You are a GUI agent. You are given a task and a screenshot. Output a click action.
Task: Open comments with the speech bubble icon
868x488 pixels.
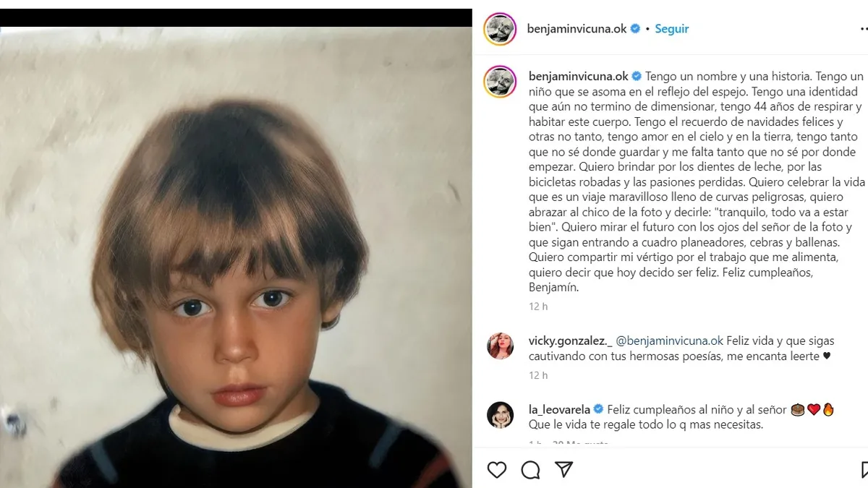[530, 470]
